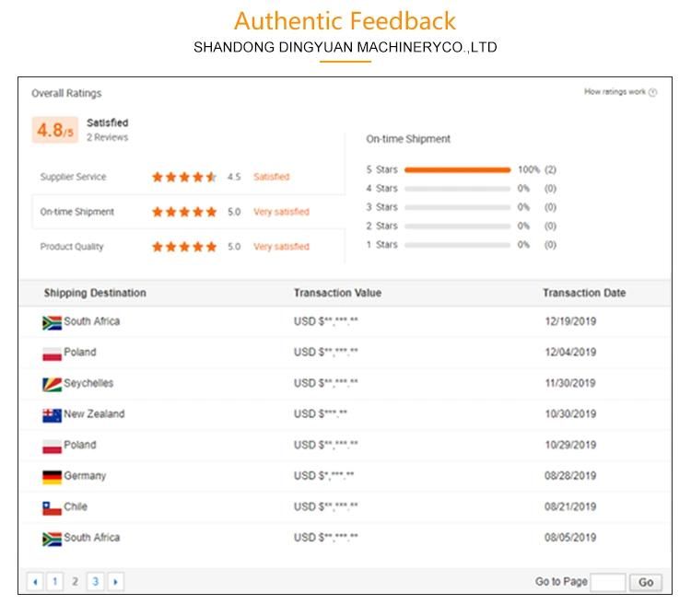Screen dimensions: 691x616
Task: Click the Chile destination name
Action: pos(76,506)
